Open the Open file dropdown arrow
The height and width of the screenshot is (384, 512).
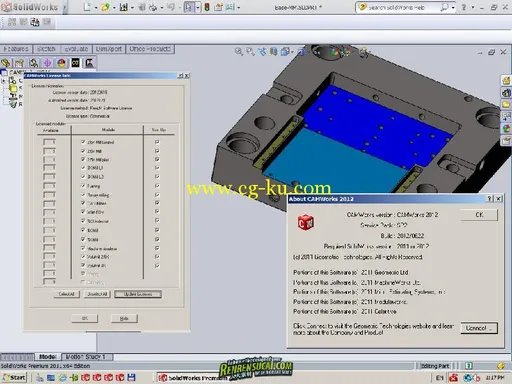coord(114,7)
